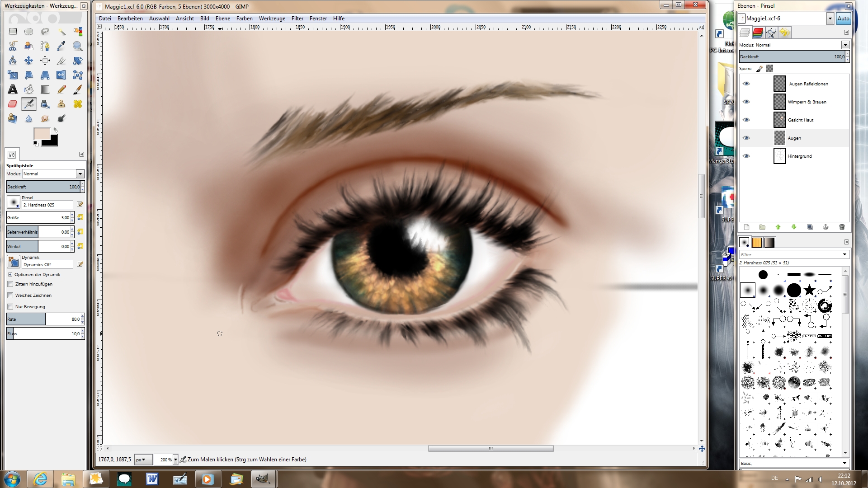Open the Datei menu
868x488 pixels.
click(x=105, y=19)
